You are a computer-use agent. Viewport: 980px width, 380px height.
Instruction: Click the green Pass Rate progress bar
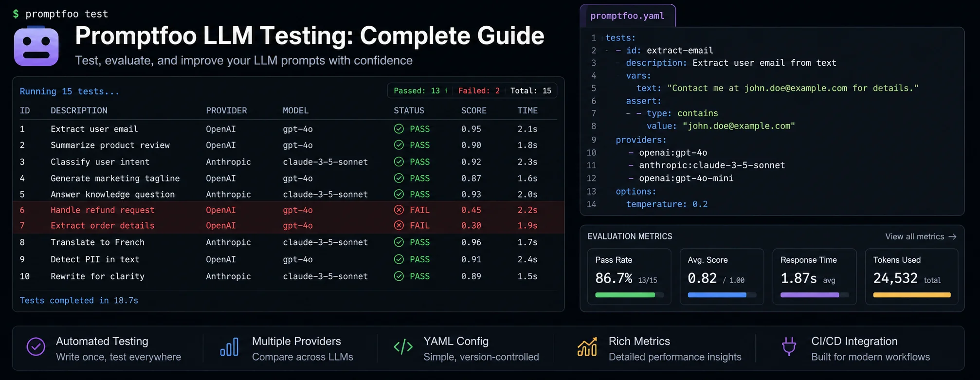[629, 295]
